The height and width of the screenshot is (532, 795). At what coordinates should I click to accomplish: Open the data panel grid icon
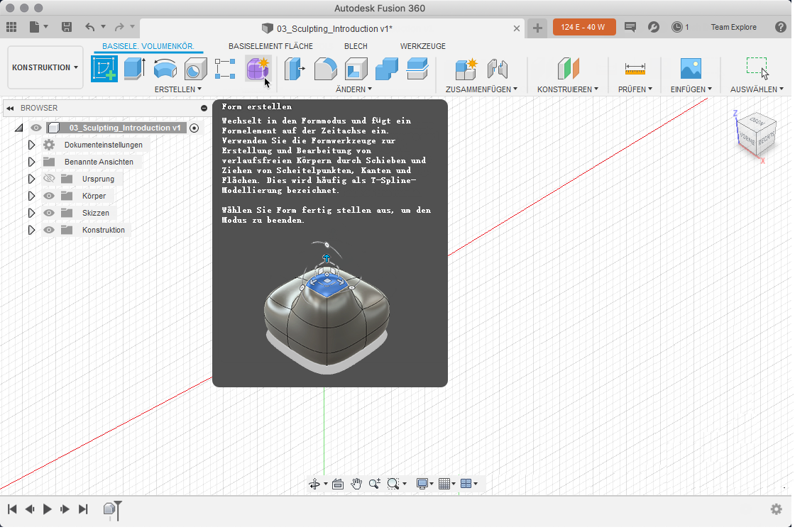pyautogui.click(x=11, y=28)
